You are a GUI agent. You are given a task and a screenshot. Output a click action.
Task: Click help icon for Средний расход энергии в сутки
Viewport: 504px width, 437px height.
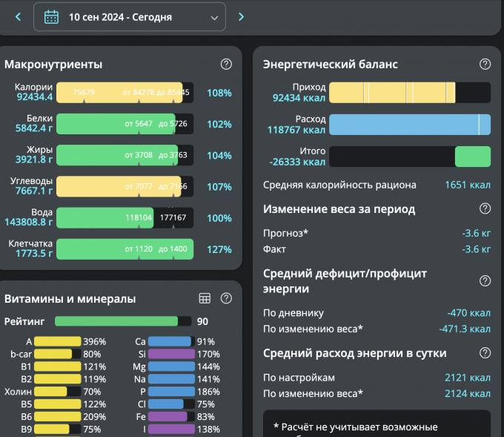[x=485, y=352]
